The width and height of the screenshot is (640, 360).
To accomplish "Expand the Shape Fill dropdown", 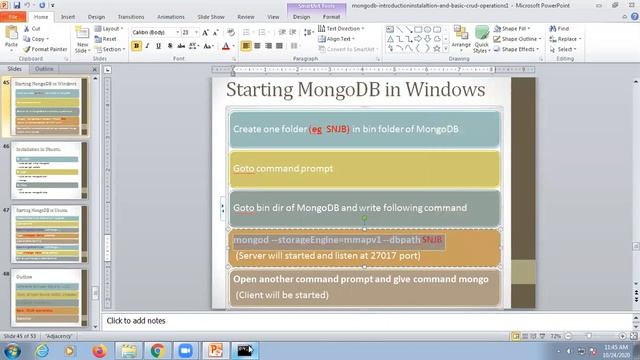I will tap(512, 29).
